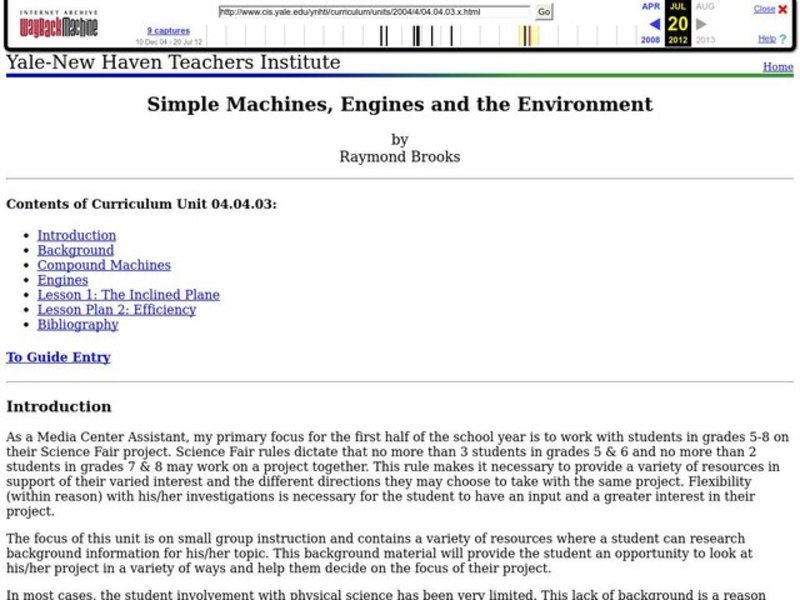Open the Background section
Image resolution: width=800 pixels, height=600 pixels.
pos(74,250)
